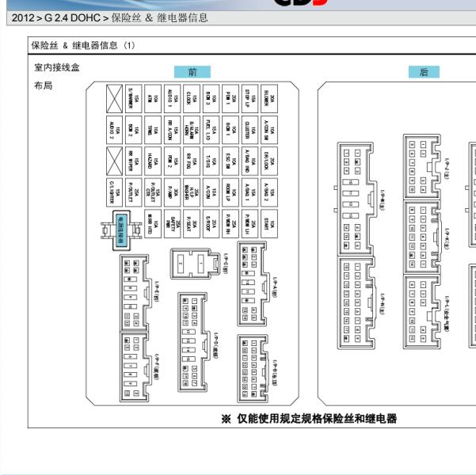Click the 保险丝 & 继电器信息 breadcrumb text

click(159, 18)
